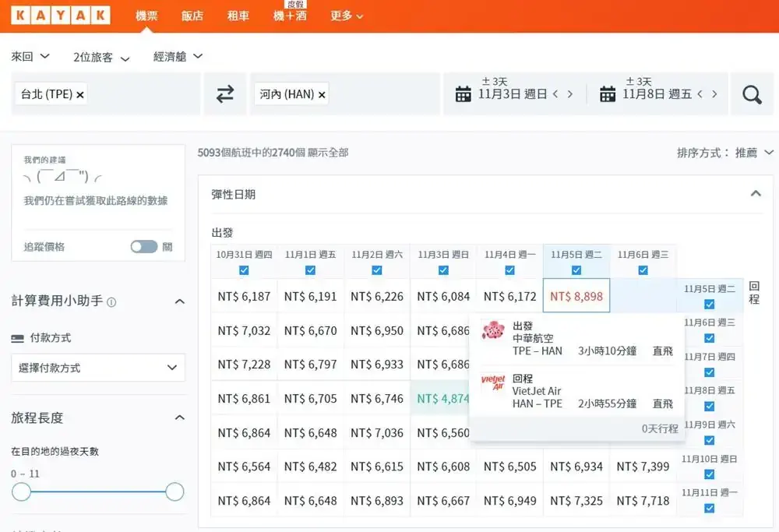This screenshot has width=779, height=532.
Task: Remove 台北 (TPE) from origin field
Action: pos(80,94)
